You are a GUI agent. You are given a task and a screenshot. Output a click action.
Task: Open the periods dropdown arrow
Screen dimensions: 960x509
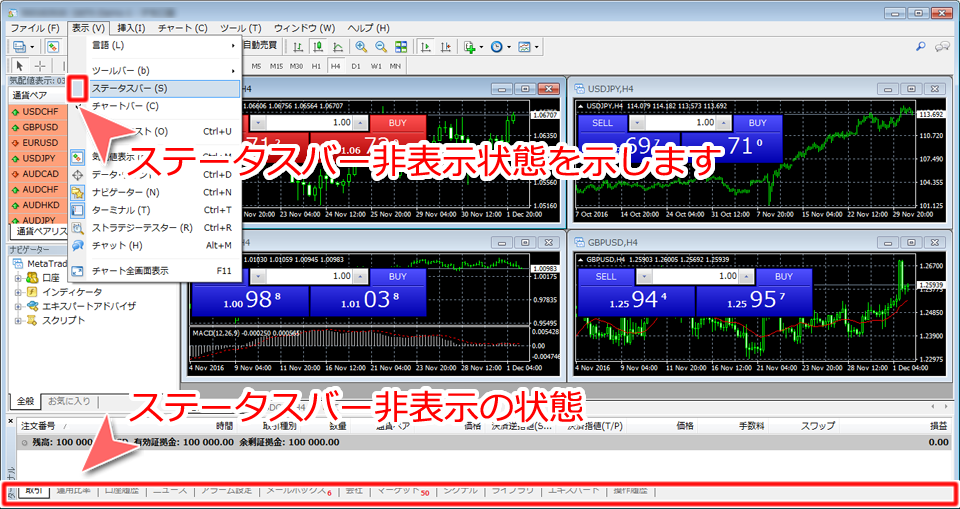(509, 47)
